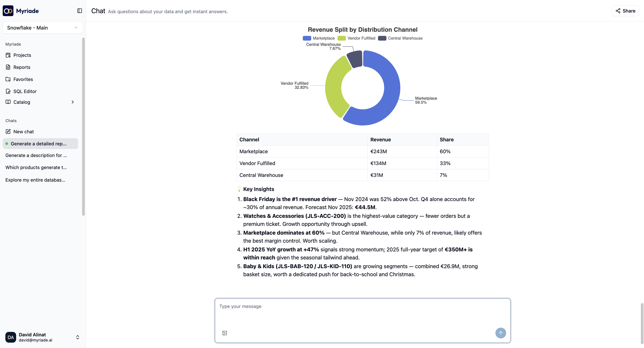This screenshot has height=348, width=644.
Task: Start a new chat
Action: 23,132
